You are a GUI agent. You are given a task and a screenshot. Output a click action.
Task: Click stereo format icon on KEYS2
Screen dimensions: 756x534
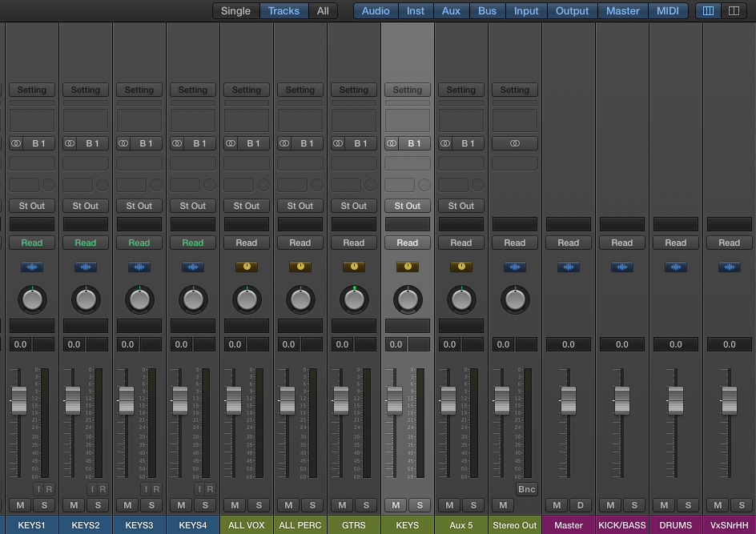click(x=70, y=143)
